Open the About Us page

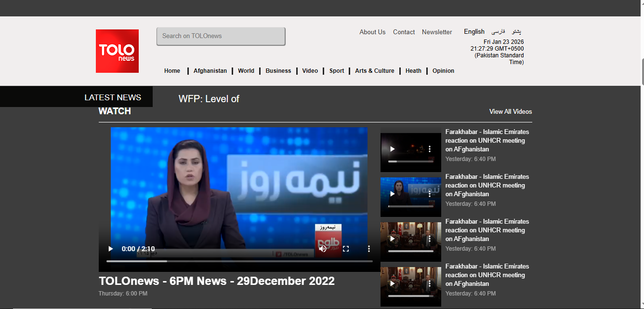[372, 32]
